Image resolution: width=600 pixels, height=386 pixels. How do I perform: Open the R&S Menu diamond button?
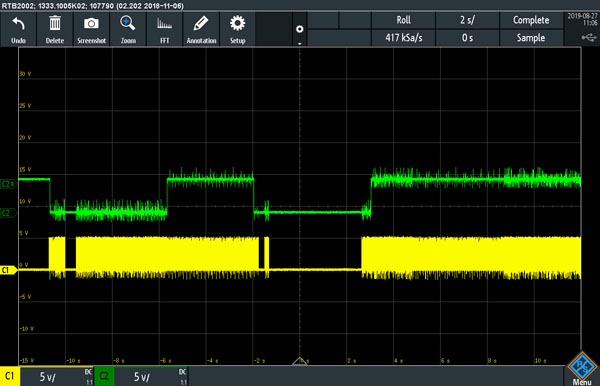coord(582,368)
